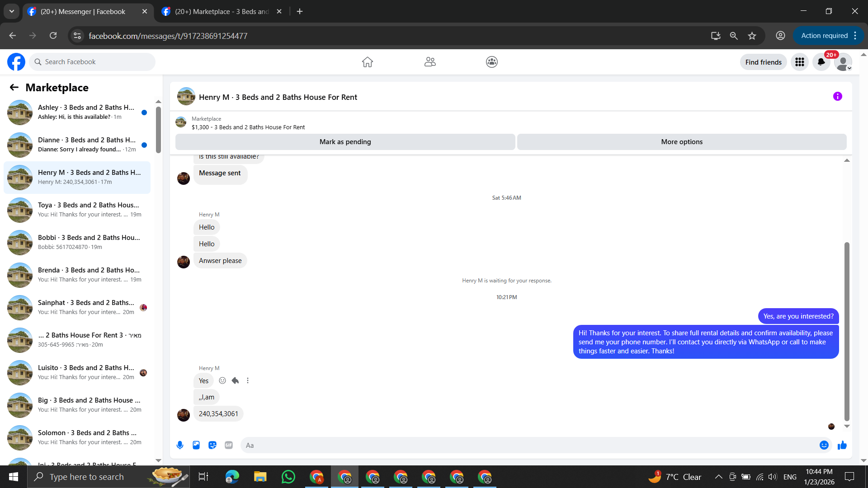Image resolution: width=868 pixels, height=488 pixels.
Task: Go to the Facebook Home tab
Action: tap(367, 62)
